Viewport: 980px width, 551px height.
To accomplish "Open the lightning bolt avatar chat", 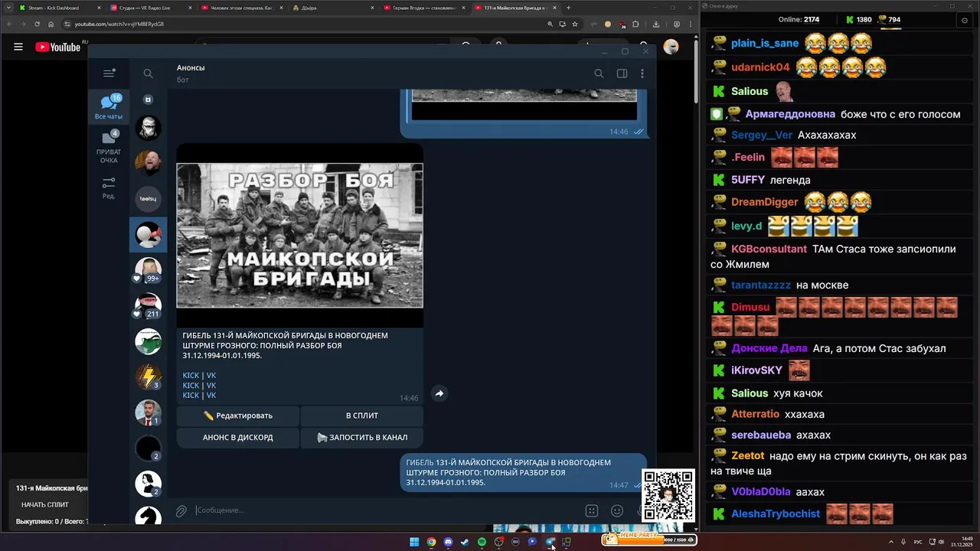I will click(x=149, y=377).
